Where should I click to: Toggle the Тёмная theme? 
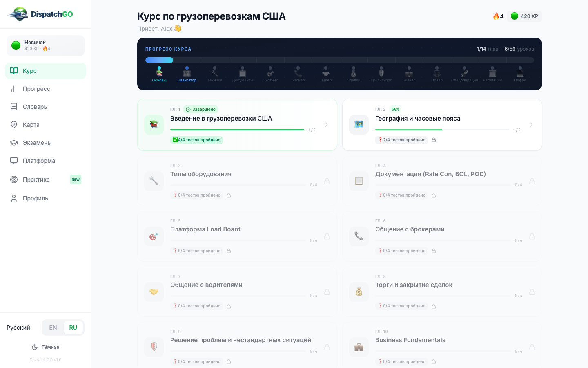coord(45,347)
